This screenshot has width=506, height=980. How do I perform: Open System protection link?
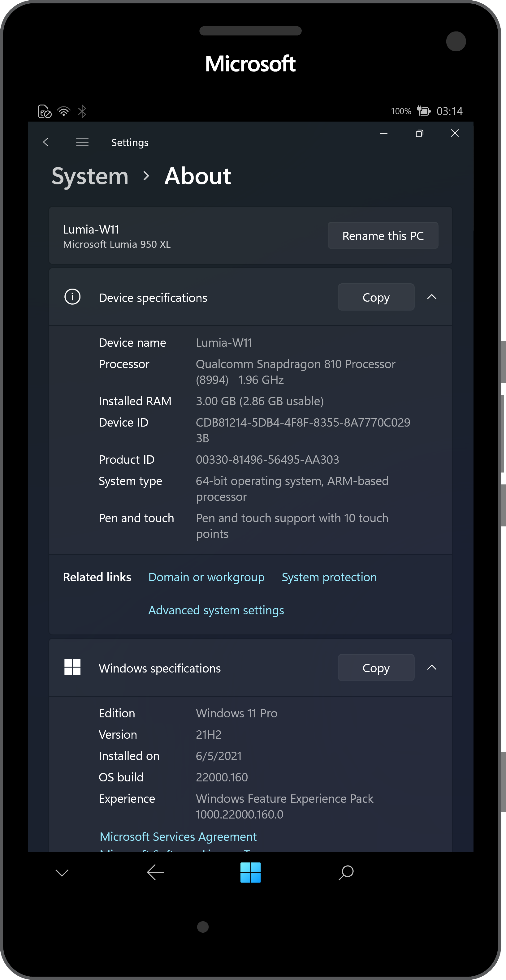(x=329, y=577)
